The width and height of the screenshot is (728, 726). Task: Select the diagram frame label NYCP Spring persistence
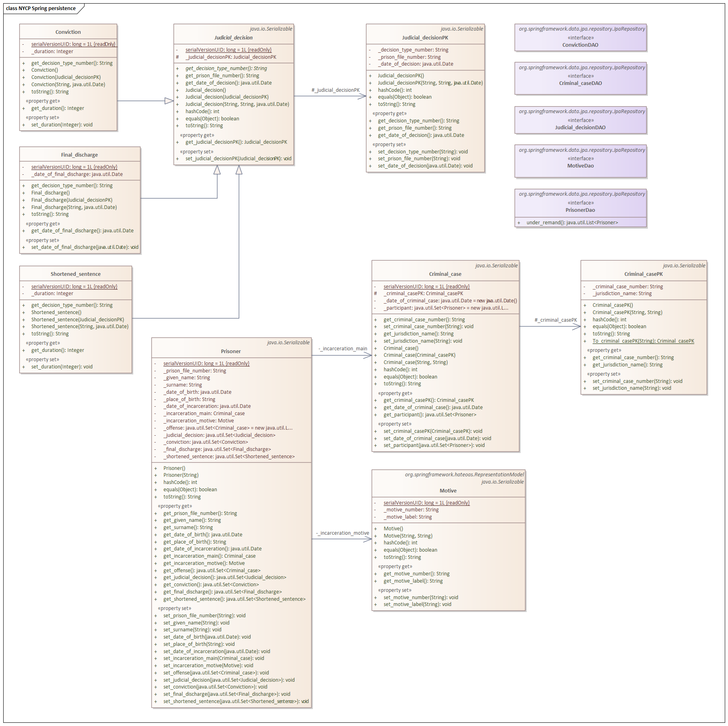[x=41, y=8]
